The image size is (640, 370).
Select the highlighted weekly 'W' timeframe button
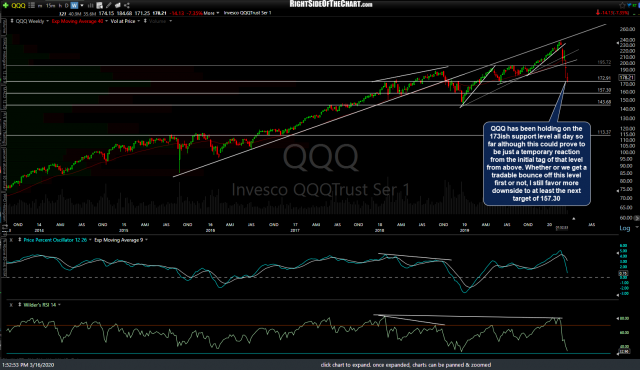[x=74, y=5]
